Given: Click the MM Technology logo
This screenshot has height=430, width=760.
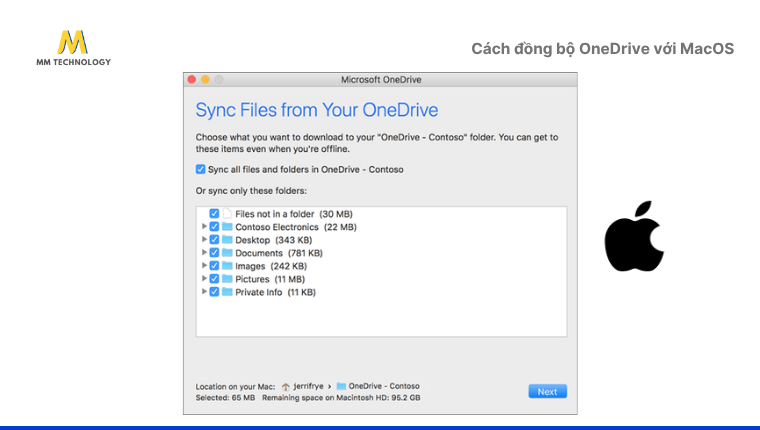Looking at the screenshot, I should click(x=73, y=48).
